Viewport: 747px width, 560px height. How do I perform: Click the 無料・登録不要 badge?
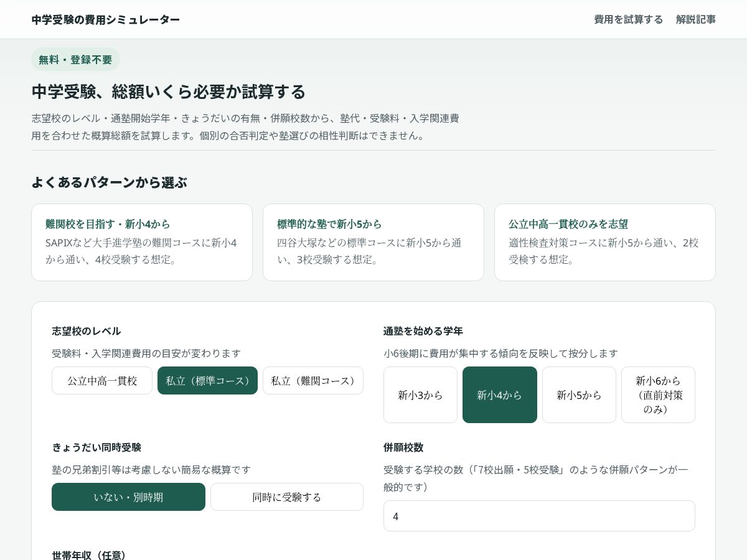pos(75,60)
